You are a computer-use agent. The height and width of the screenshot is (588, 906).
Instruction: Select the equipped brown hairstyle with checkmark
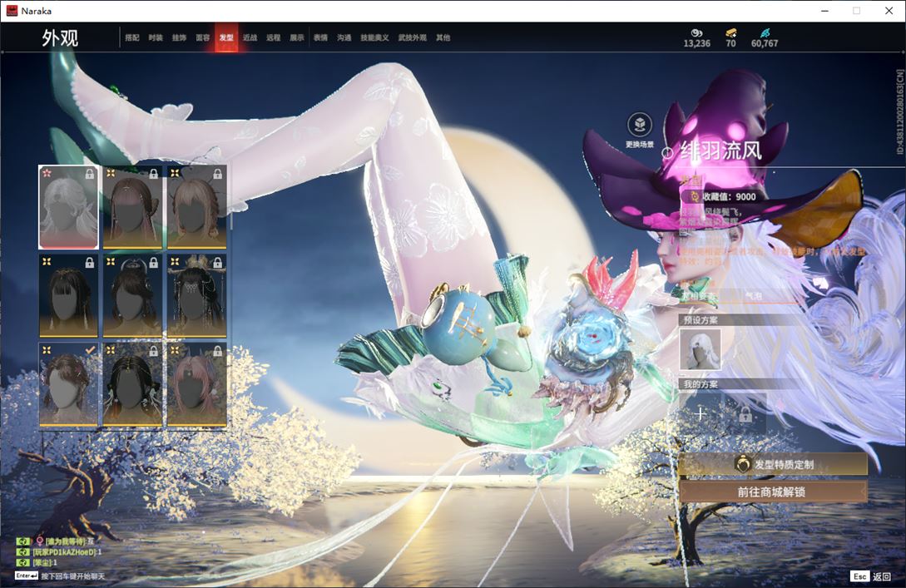click(69, 385)
